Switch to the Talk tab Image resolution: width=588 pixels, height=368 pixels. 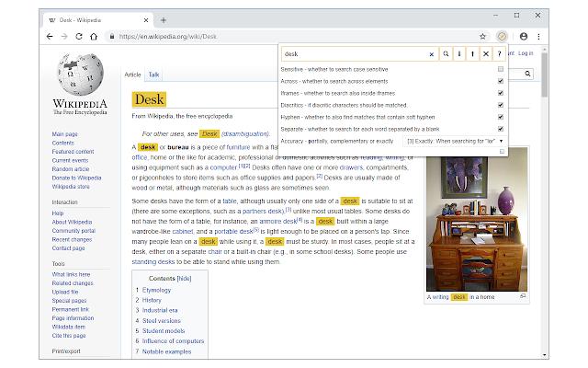point(153,75)
